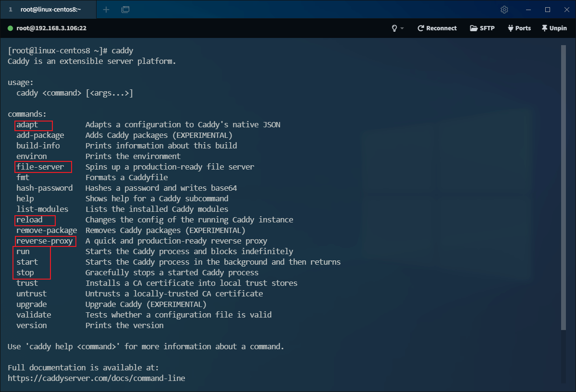Open the Ports forwarding panel
The image size is (576, 392).
coord(519,28)
